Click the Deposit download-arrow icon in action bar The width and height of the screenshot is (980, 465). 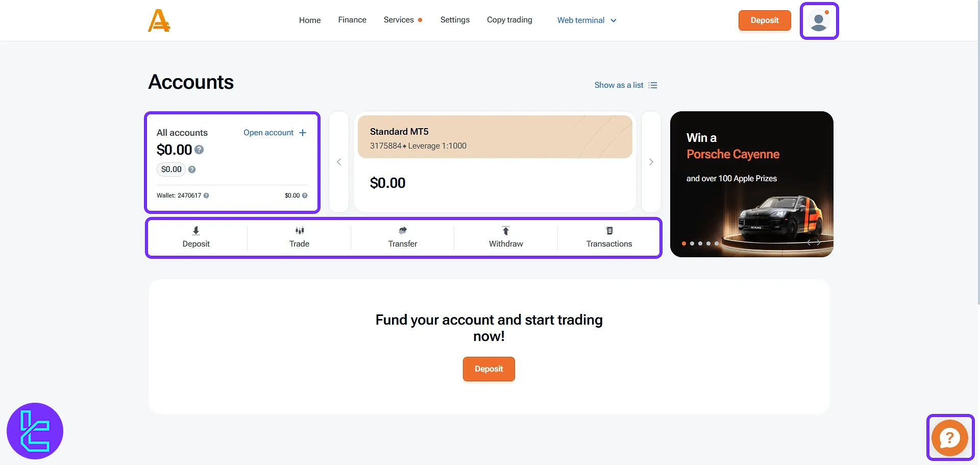click(x=196, y=231)
